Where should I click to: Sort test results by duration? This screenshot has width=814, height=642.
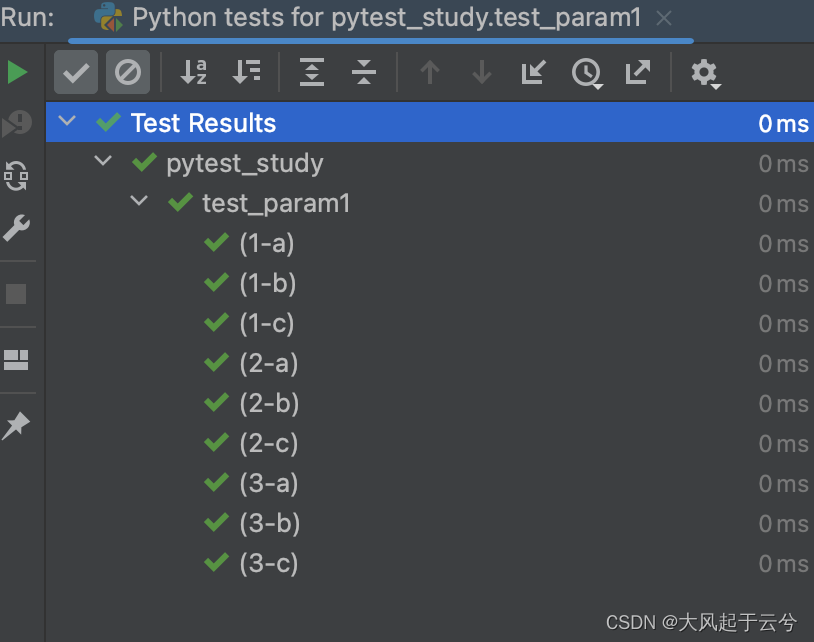(x=246, y=72)
